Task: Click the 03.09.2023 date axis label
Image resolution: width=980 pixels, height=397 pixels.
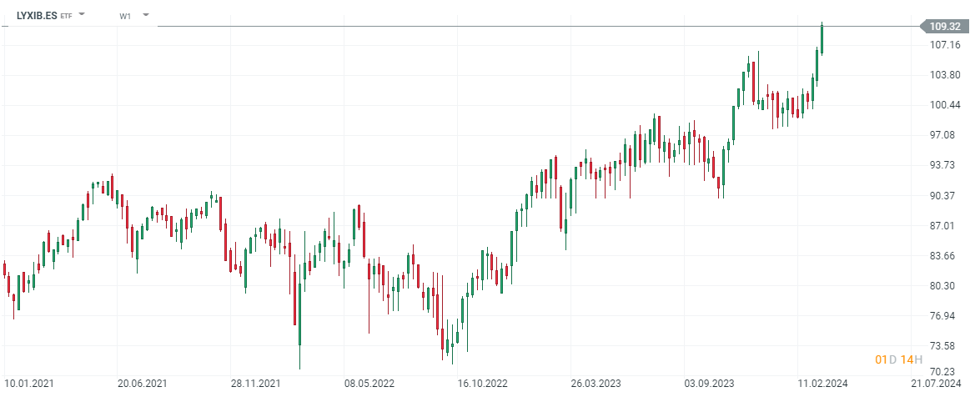Action: 709,384
